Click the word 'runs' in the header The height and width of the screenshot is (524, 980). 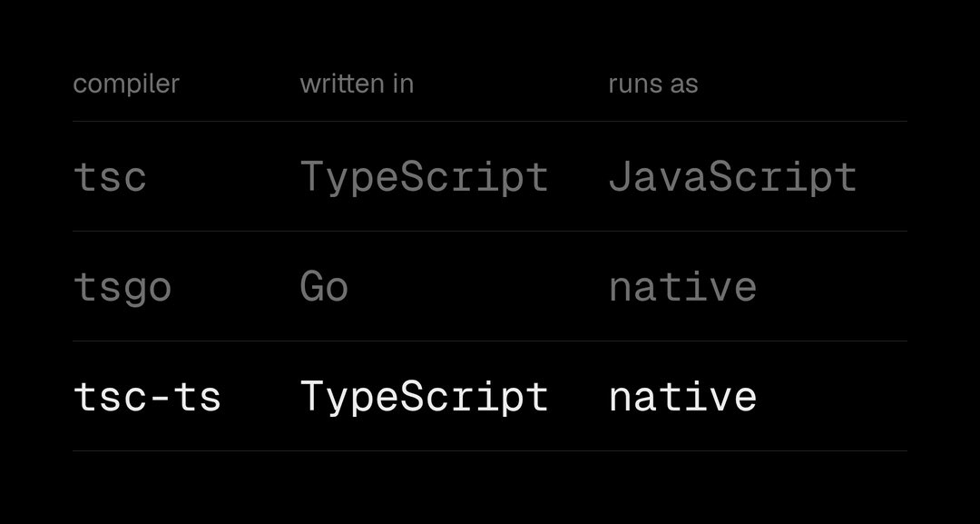click(x=634, y=85)
